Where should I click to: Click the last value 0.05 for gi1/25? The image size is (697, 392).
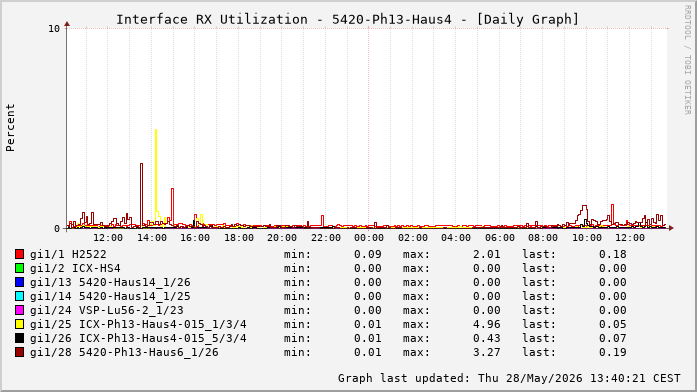(613, 324)
